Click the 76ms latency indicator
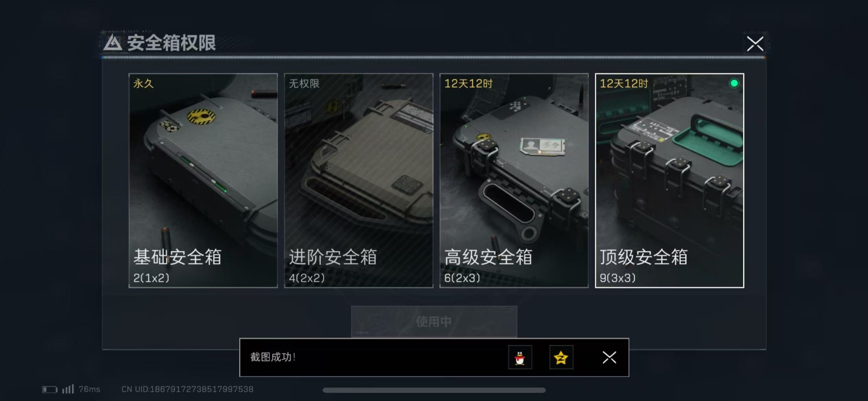 pos(89,389)
